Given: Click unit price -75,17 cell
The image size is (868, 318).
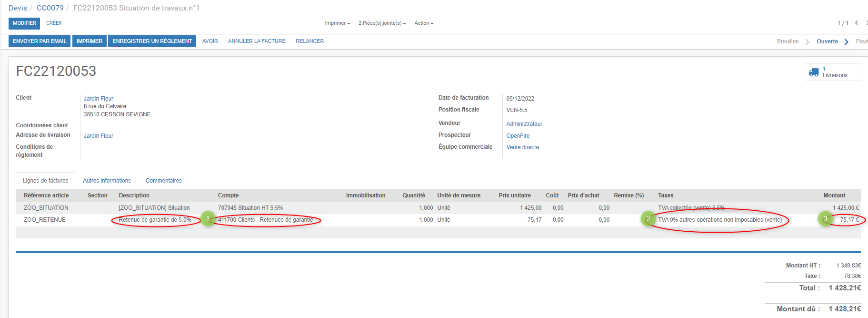Looking at the screenshot, I should 534,220.
